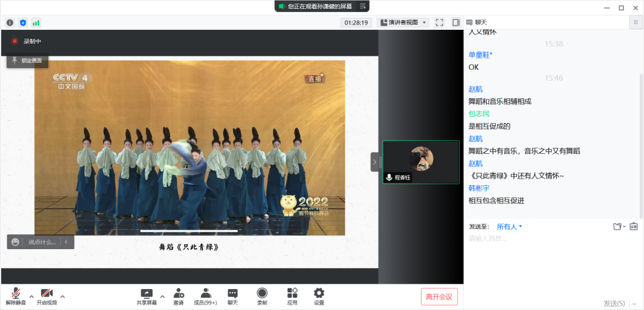This screenshot has width=644, height=310.
Task: Open screen-share options menu in top banner
Action: [x=363, y=6]
